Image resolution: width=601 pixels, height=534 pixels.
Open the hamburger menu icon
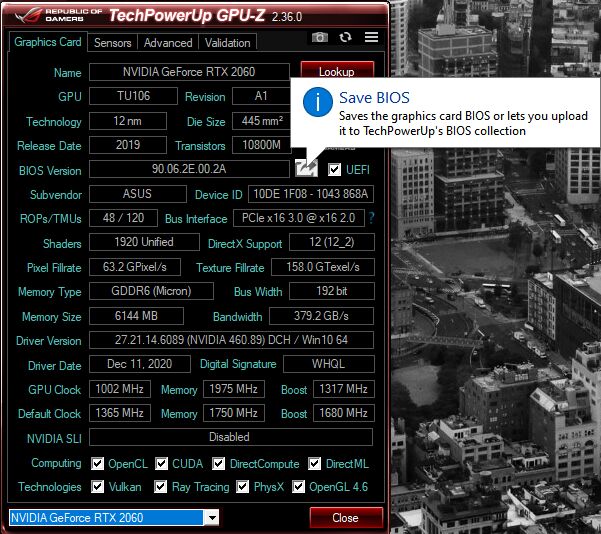[x=371, y=37]
